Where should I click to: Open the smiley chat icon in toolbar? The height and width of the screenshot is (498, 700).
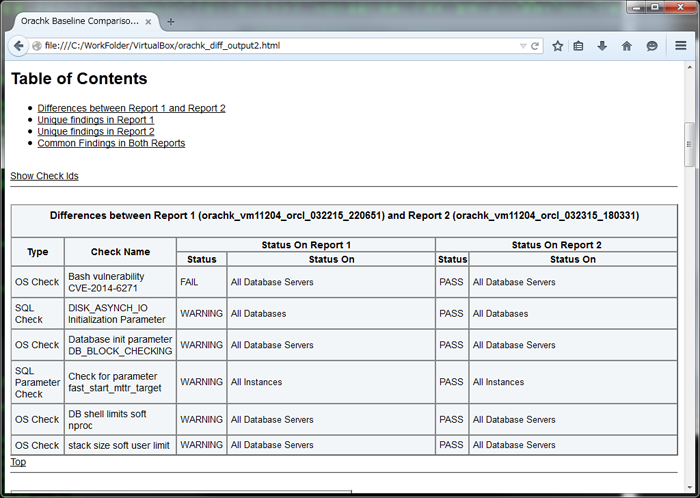click(652, 46)
